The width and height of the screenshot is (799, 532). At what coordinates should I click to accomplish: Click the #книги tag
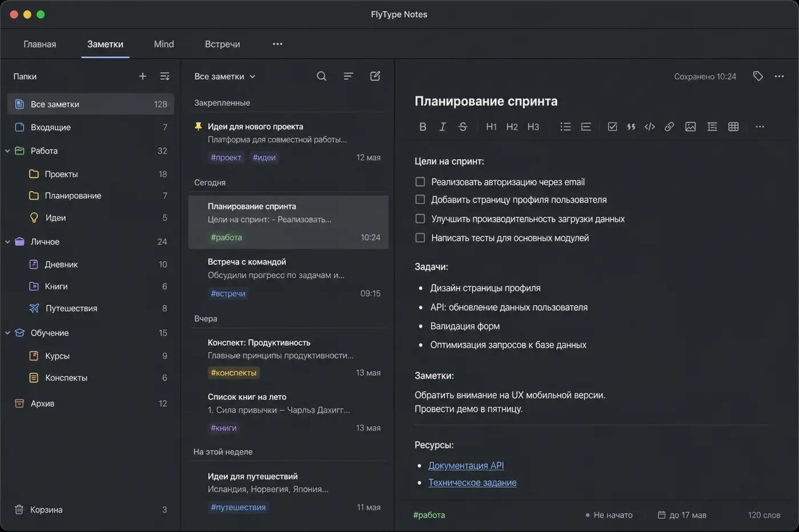224,428
